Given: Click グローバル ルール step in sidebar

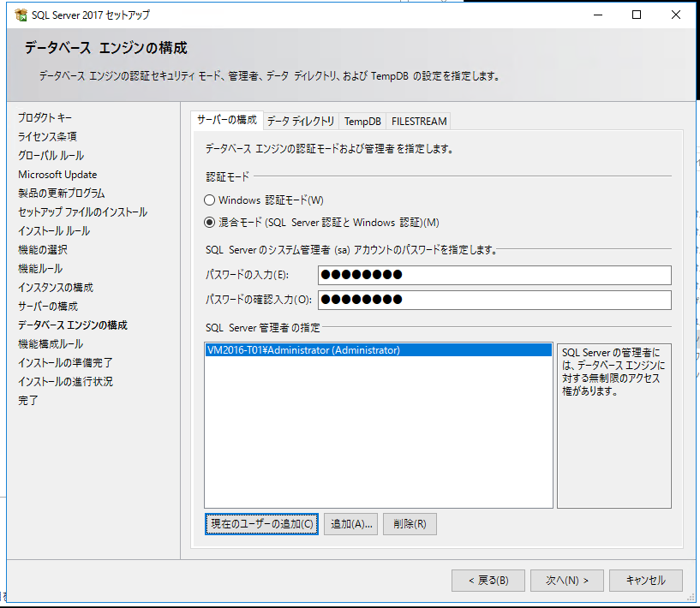Looking at the screenshot, I should (51, 156).
